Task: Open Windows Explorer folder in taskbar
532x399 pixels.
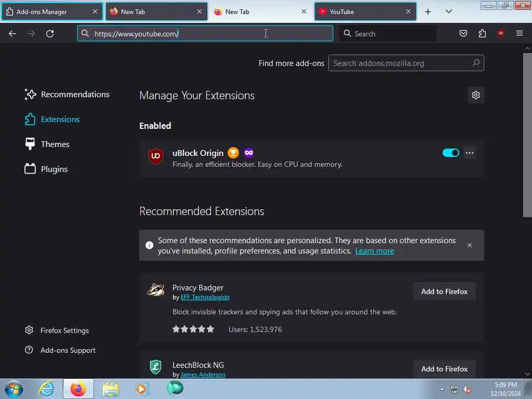Action: pyautogui.click(x=111, y=389)
